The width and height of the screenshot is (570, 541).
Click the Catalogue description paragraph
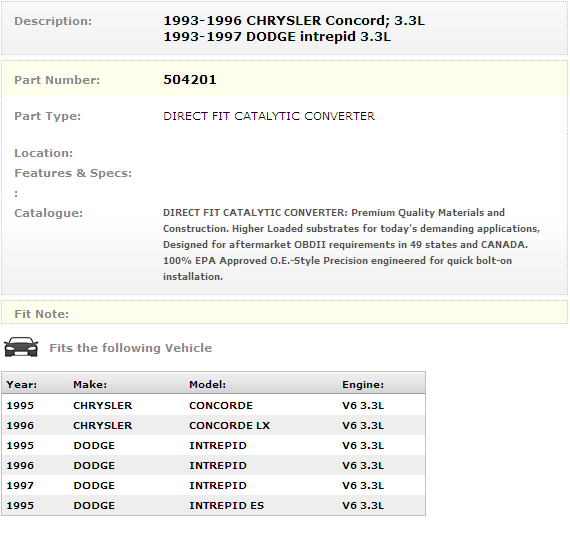pos(352,244)
